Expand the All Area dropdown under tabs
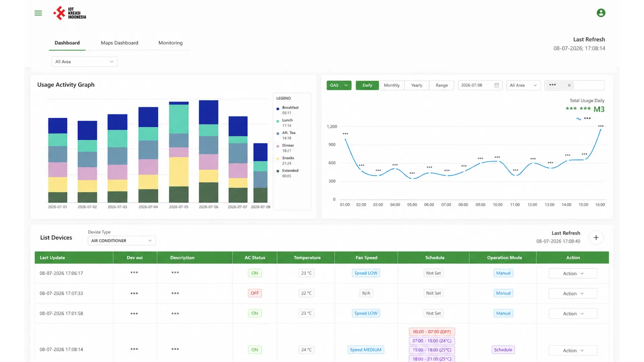Image resolution: width=644 pixels, height=362 pixels. click(x=85, y=62)
